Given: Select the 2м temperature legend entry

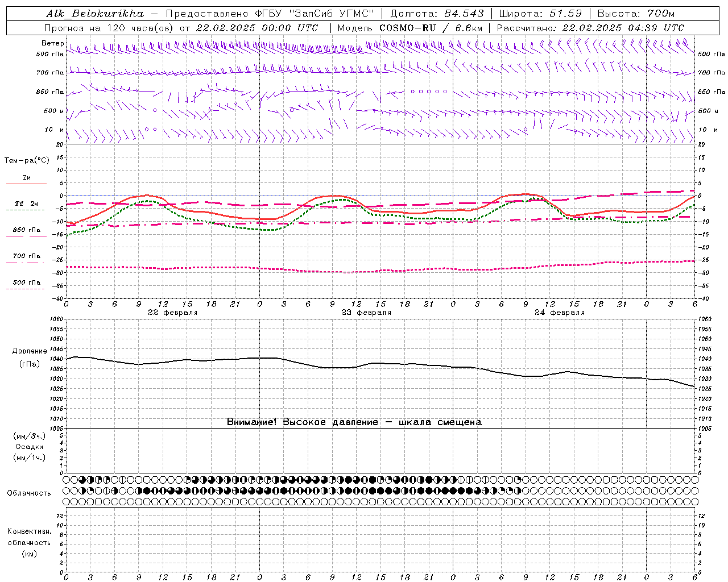Looking at the screenshot, I should tap(27, 178).
